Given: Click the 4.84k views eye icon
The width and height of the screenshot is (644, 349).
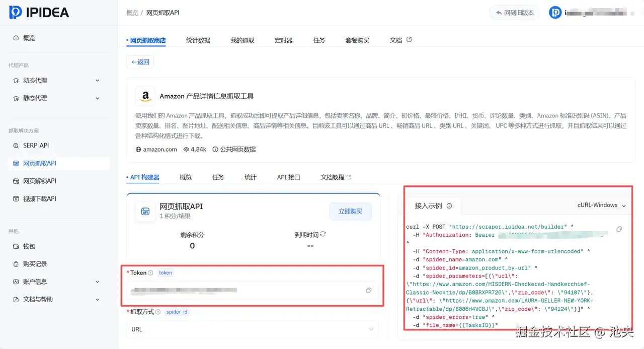Looking at the screenshot, I should click(186, 150).
